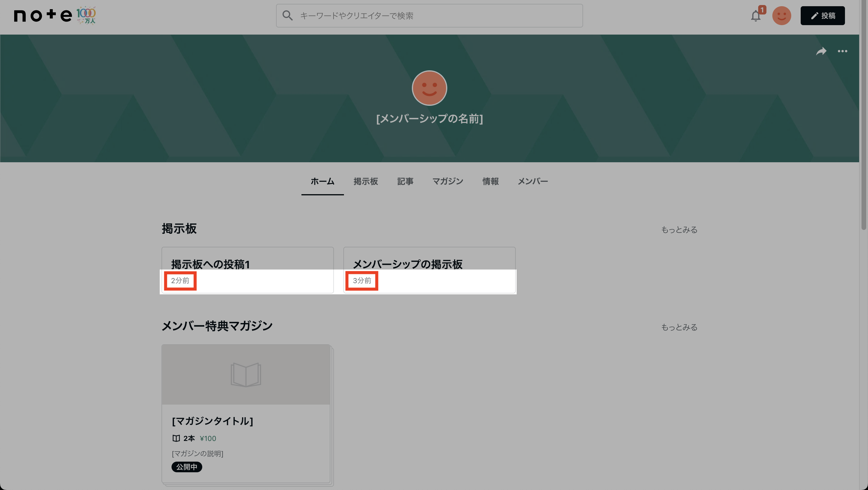Click もっとみる beside 掲示板 section

[x=679, y=230]
